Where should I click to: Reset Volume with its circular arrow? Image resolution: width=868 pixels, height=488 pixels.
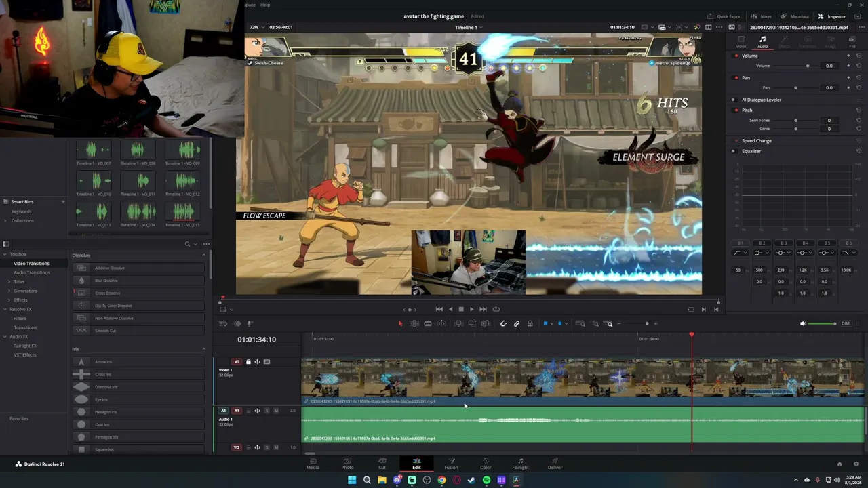pos(859,66)
